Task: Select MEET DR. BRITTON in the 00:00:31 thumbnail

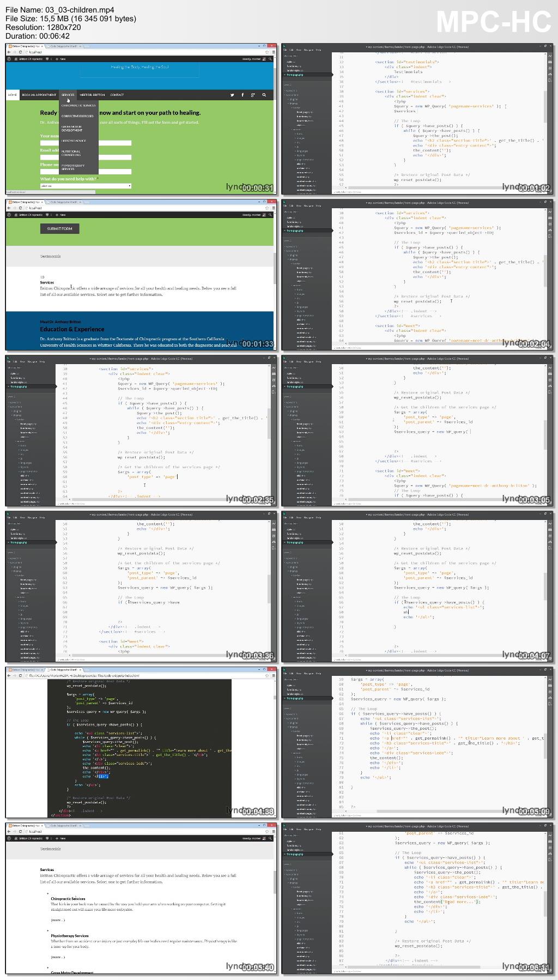Action: coord(92,95)
